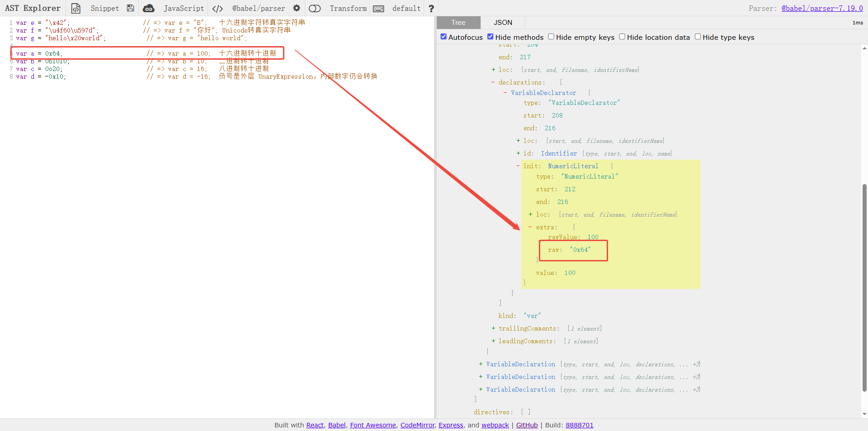The image size is (868, 431).
Task: Uncheck the Autofocus checkbox
Action: point(443,37)
